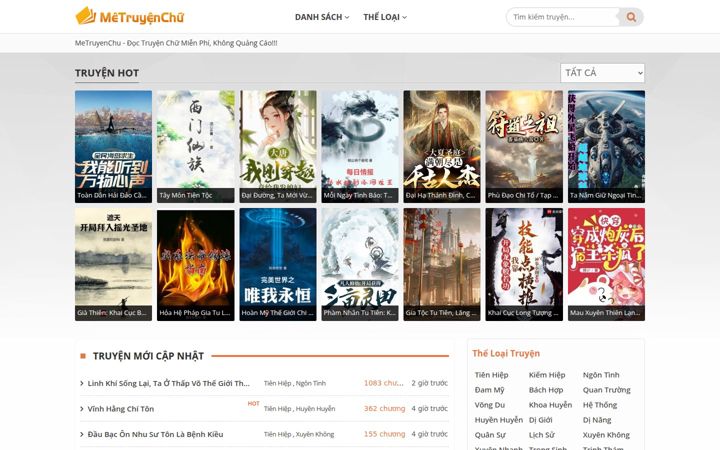Image resolution: width=720 pixels, height=450 pixels.
Task: Select Huyền Huyễn in Thể Loại Truyện
Action: (499, 420)
